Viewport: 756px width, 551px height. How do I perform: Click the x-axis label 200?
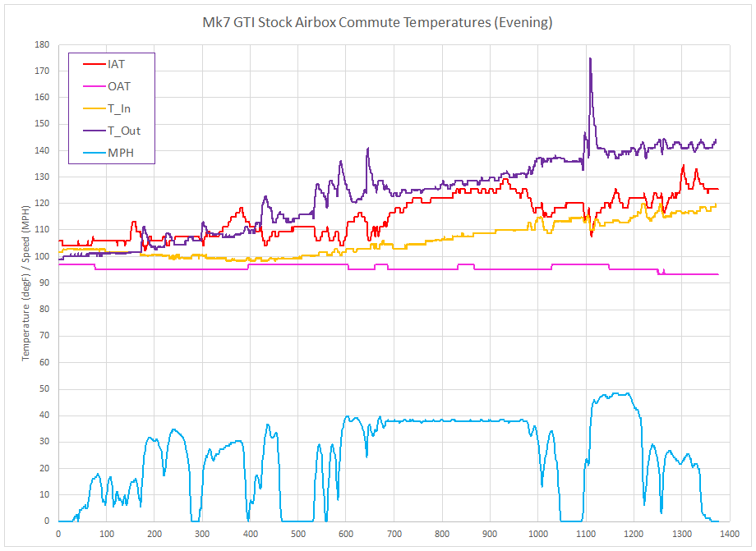coord(154,534)
